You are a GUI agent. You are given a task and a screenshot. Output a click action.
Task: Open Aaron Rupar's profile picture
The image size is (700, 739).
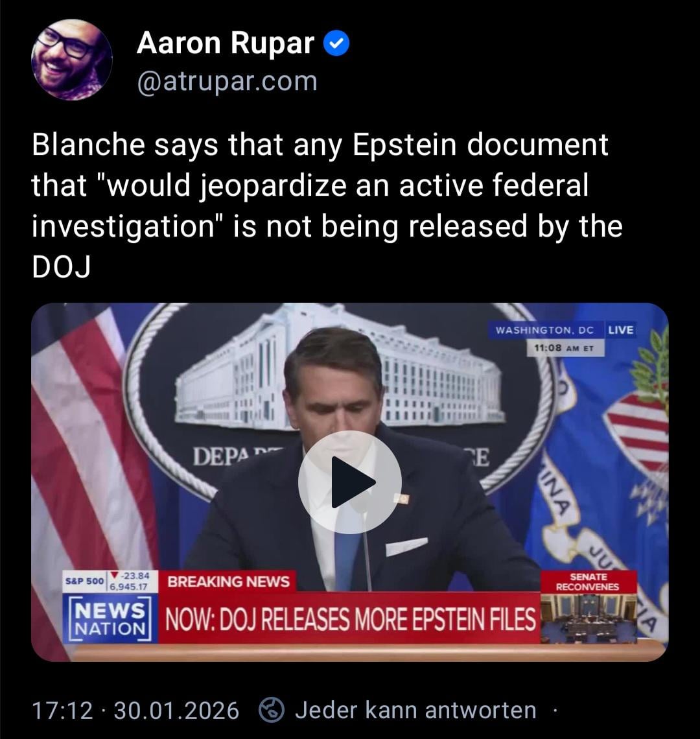point(72,60)
